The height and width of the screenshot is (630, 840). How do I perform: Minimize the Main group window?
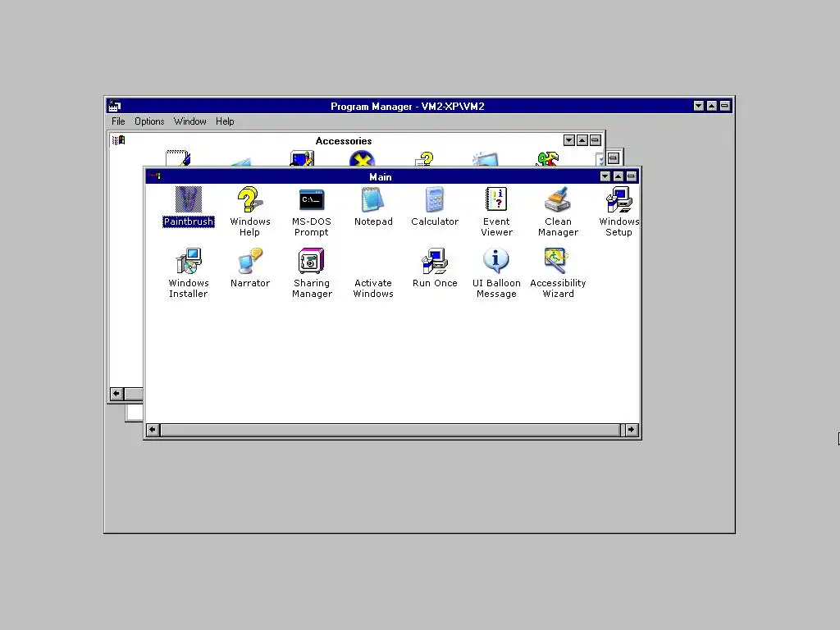coord(605,176)
